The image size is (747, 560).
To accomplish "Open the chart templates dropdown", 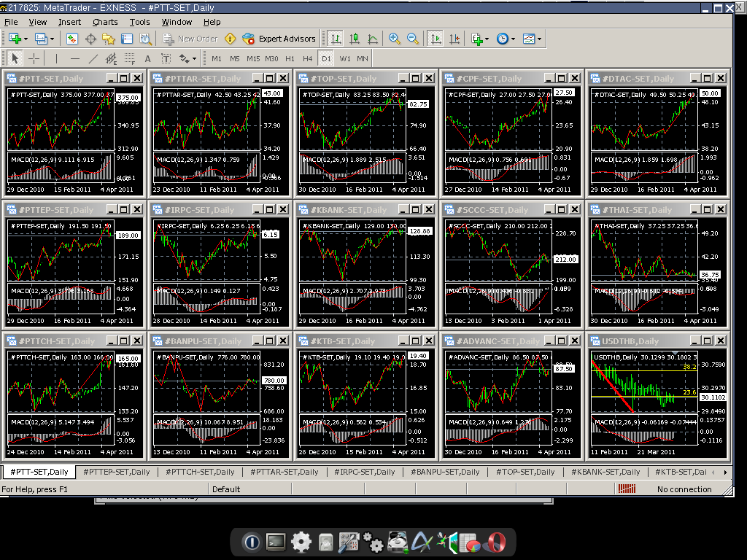I will (x=539, y=39).
